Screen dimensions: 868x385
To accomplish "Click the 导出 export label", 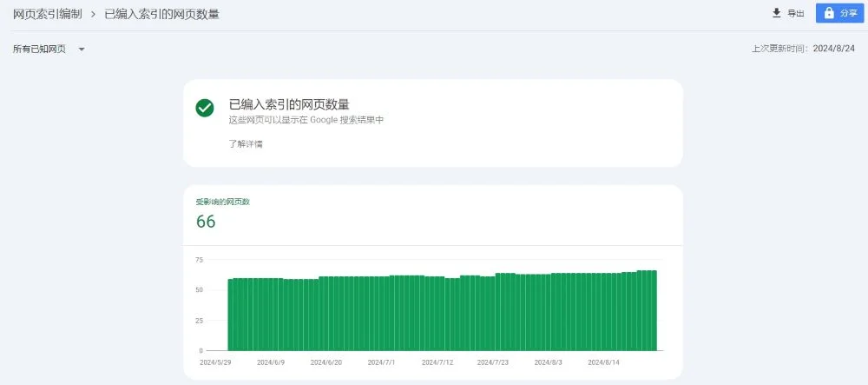I will [x=795, y=14].
